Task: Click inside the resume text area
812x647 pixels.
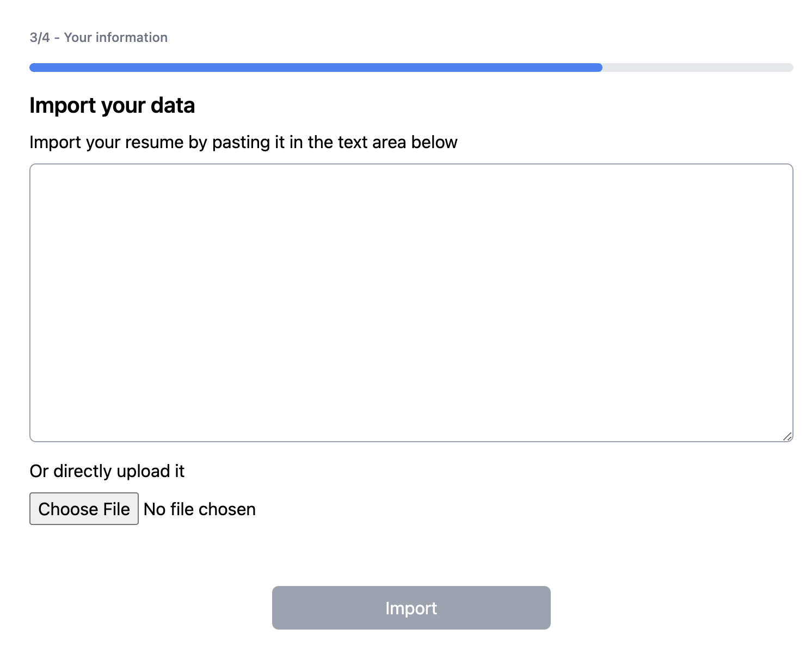Action: (411, 302)
